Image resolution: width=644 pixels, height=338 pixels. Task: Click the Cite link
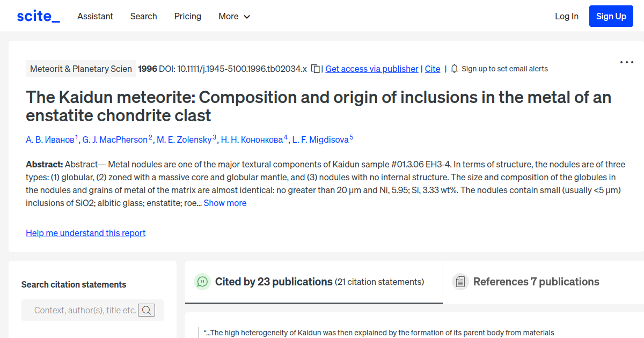[x=432, y=69]
